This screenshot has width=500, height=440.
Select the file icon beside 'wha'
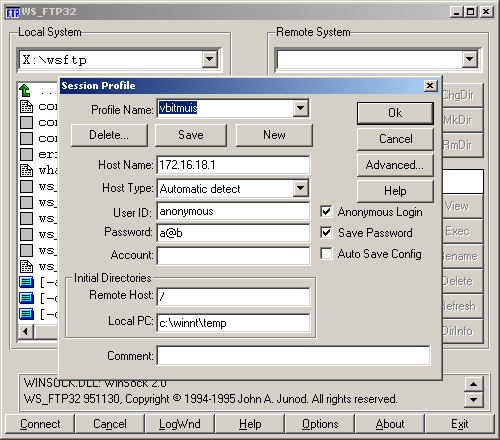[27, 170]
